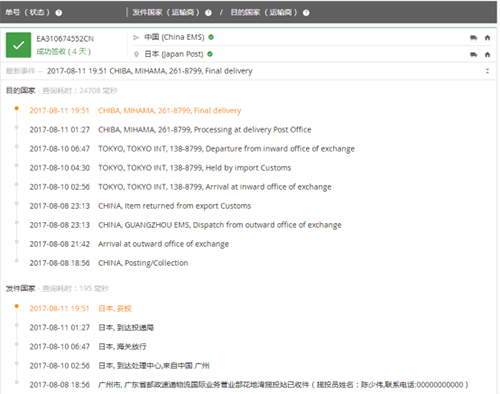Viewport: 500px width, 394px height.
Task: Click help icon beside 目的国家 (运输商) header
Action: pyautogui.click(x=306, y=13)
